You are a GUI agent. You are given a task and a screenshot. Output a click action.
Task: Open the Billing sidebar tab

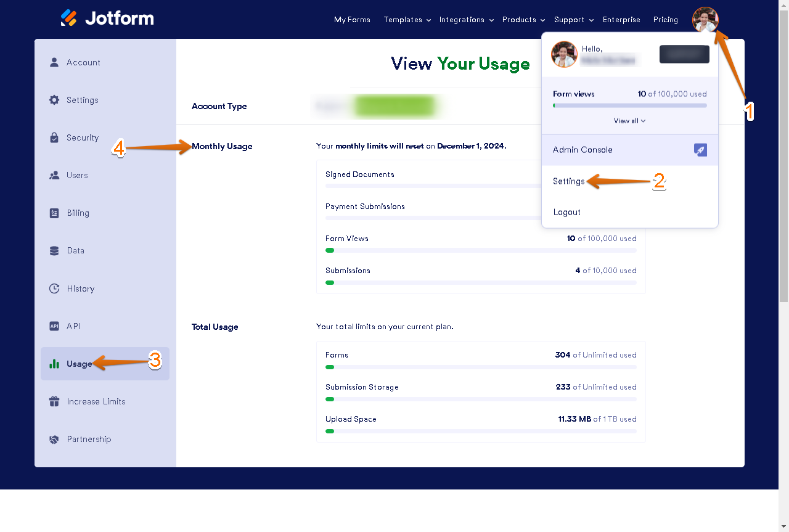pos(105,213)
